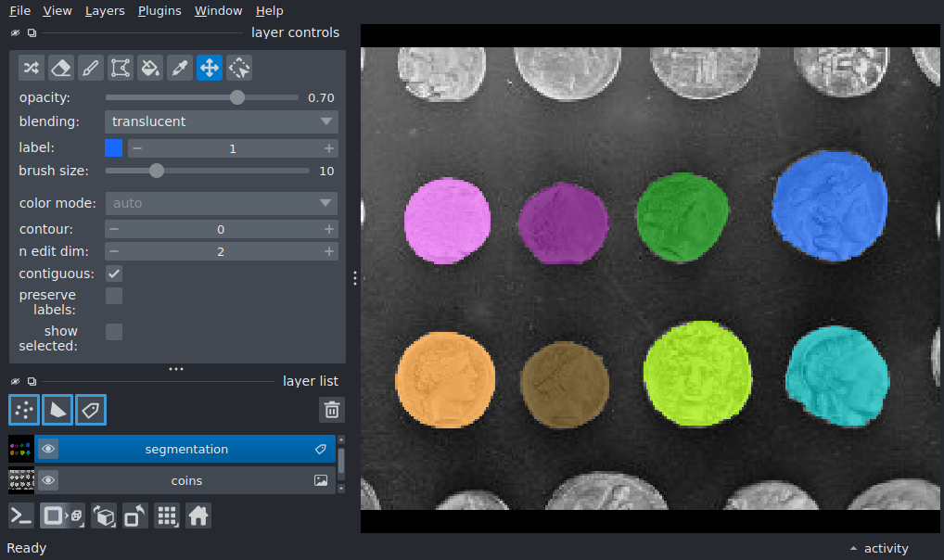Screen dimensions: 944x560
Task: Select the color picker tool
Action: click(x=179, y=68)
